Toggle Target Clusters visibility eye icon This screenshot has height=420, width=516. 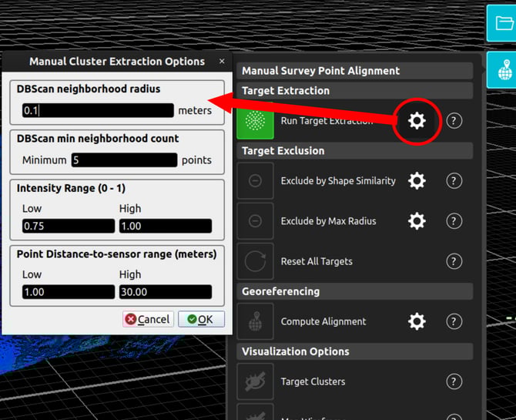tap(255, 381)
